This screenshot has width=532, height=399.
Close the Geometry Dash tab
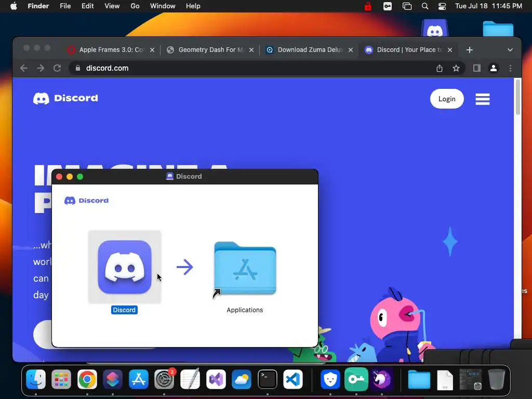click(x=251, y=50)
